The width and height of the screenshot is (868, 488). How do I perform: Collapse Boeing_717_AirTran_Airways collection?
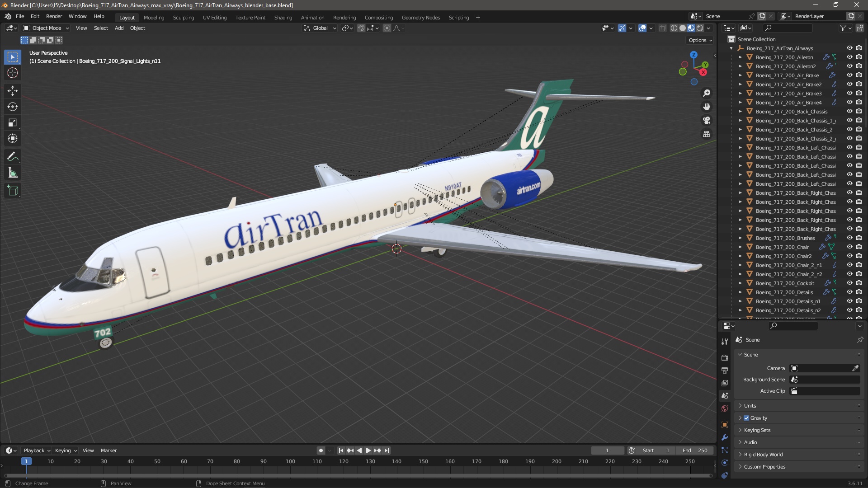tap(731, 48)
